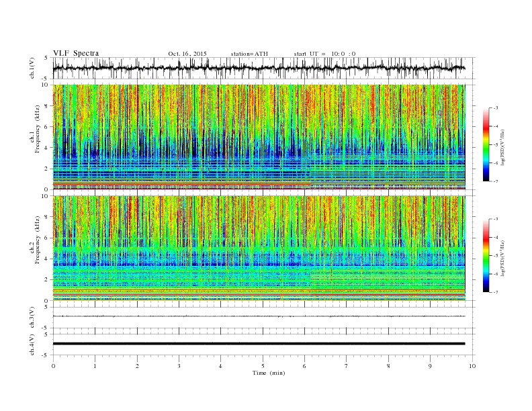Image resolution: width=532 pixels, height=411 pixels.
Task: Click the "4" minute tick label on the time axis
Action: pyautogui.click(x=221, y=366)
